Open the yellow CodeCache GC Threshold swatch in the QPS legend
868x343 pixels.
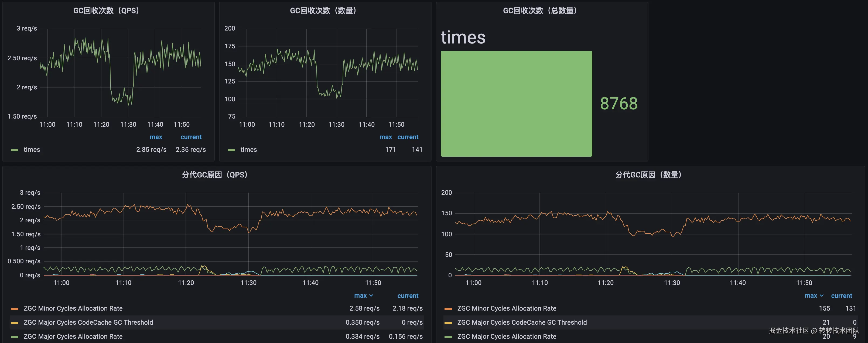click(15, 323)
